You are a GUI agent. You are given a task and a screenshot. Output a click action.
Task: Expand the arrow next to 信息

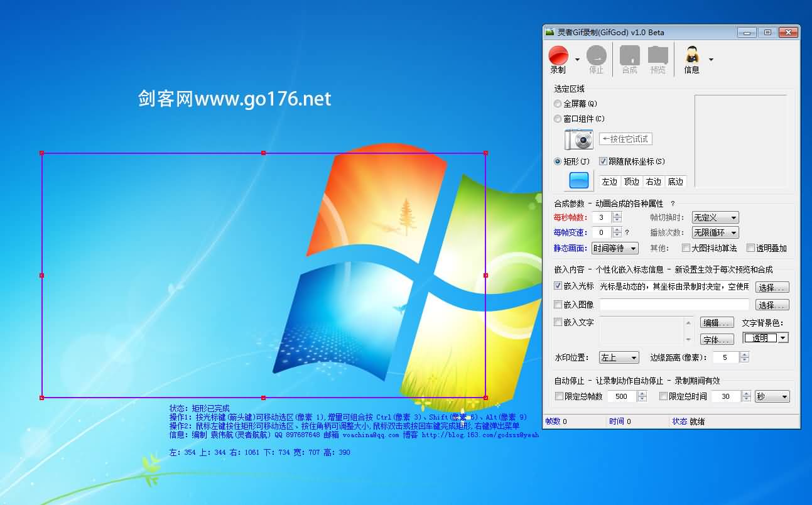coord(711,60)
